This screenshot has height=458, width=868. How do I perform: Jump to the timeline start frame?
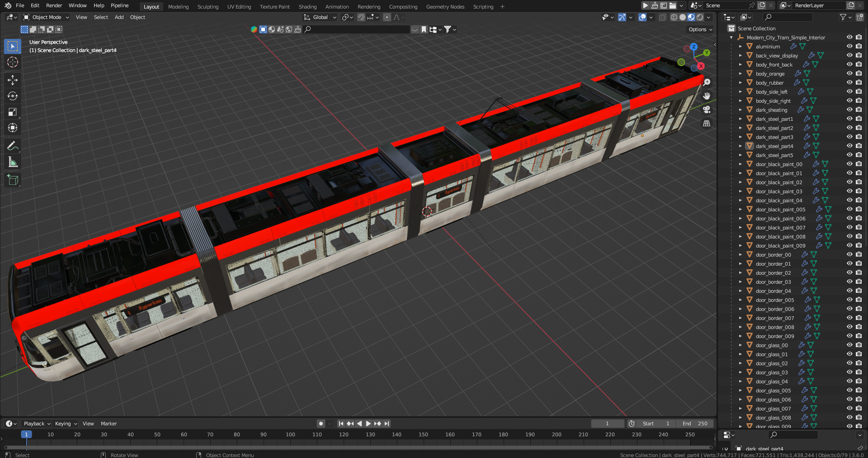click(341, 424)
